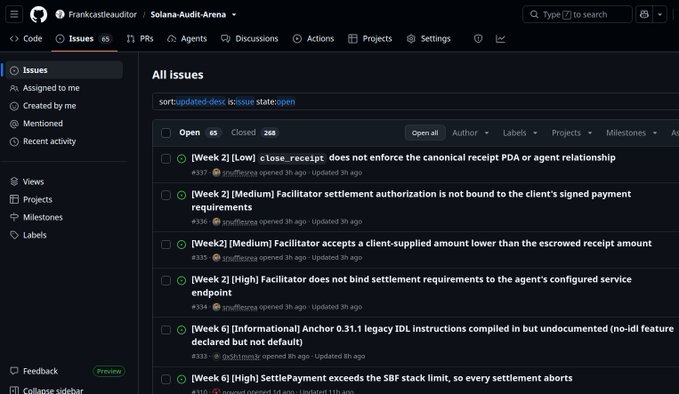Click open status icon of issue #335

[181, 244]
